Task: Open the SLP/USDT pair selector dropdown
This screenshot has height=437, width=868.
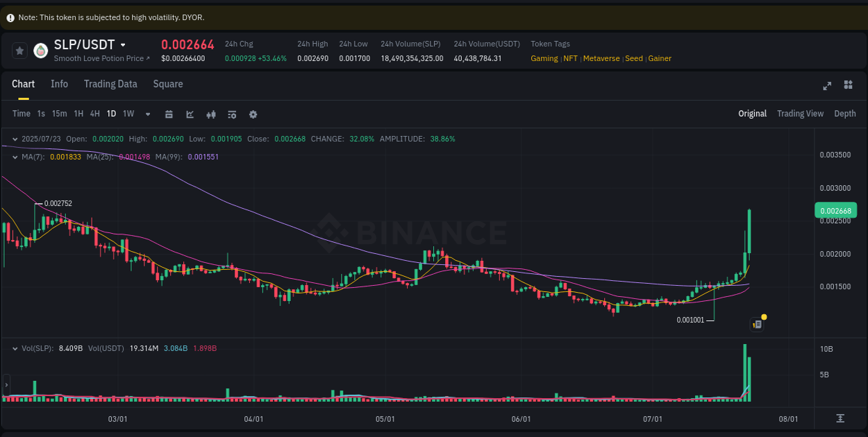Action: coord(124,44)
